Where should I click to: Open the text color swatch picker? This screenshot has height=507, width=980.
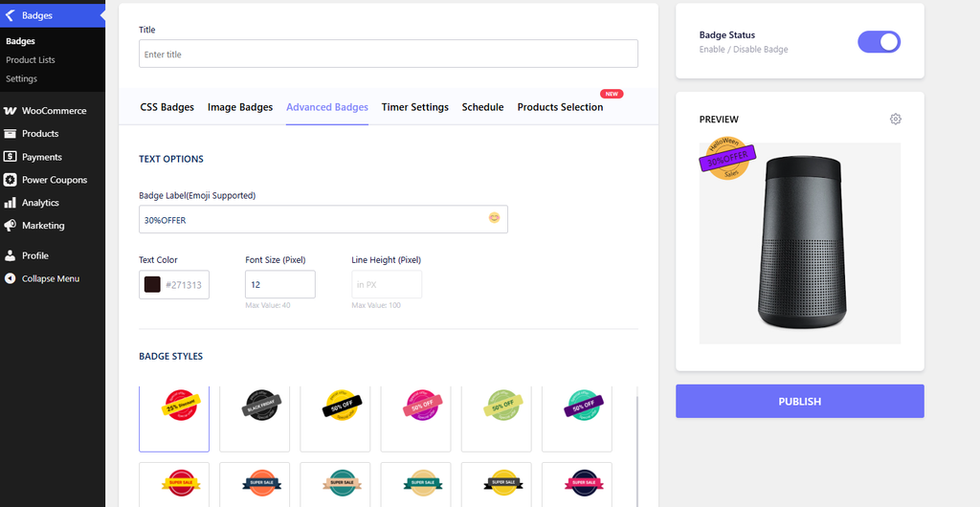click(152, 285)
